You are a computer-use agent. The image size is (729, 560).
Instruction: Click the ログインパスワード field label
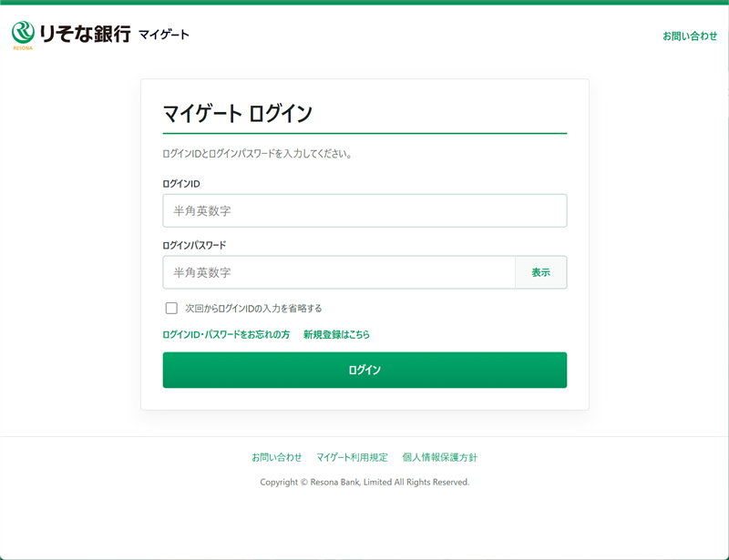[x=194, y=245]
